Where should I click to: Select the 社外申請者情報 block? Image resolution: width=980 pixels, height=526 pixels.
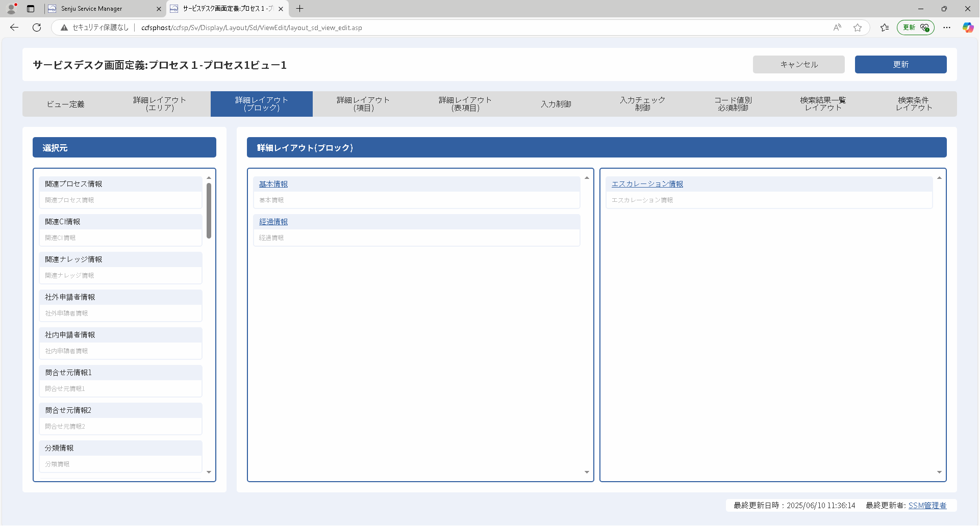(121, 305)
